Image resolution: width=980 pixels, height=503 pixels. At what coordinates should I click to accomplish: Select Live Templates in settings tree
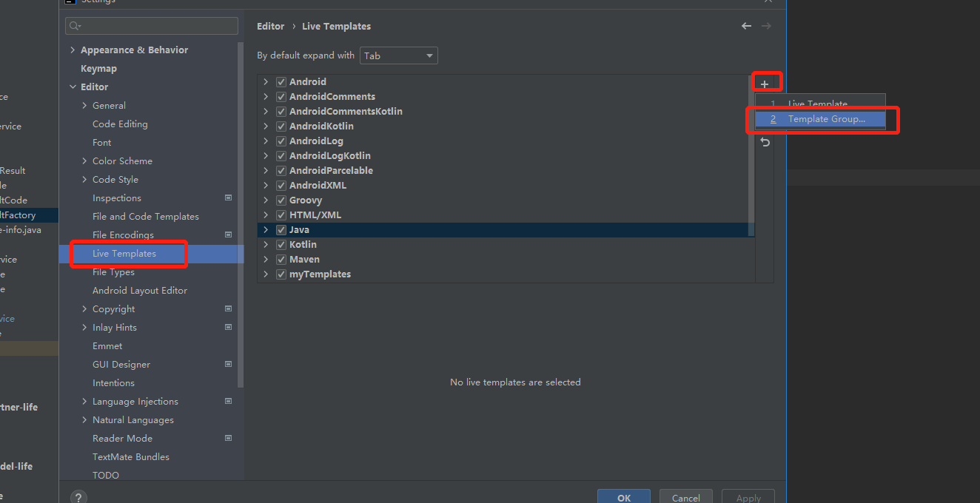click(124, 253)
